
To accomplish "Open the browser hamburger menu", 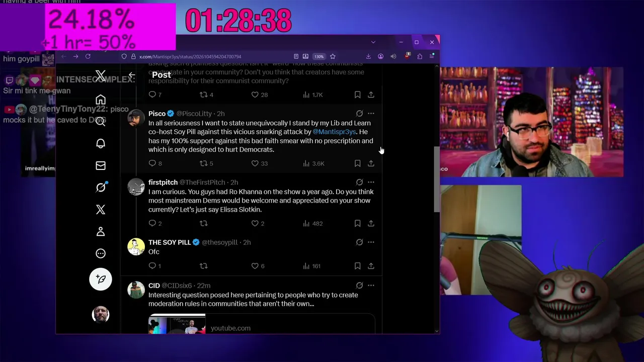I will click(x=432, y=56).
